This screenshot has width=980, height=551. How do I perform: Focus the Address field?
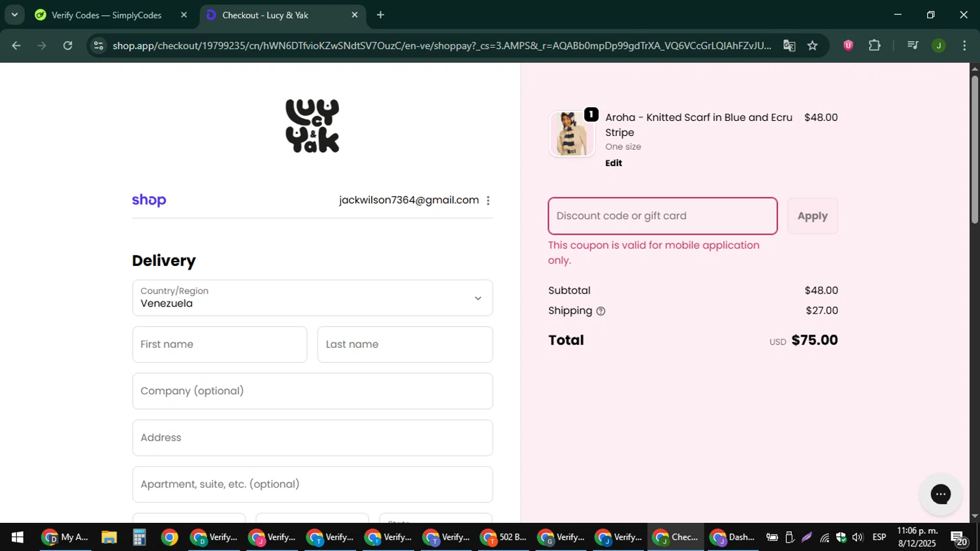pyautogui.click(x=312, y=438)
